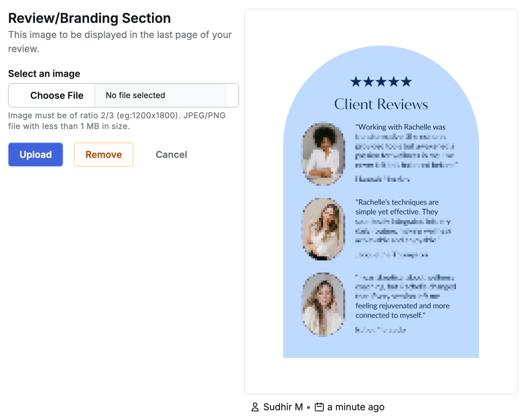Click the Sudhir M author label
525x420 pixels.
[x=283, y=407]
